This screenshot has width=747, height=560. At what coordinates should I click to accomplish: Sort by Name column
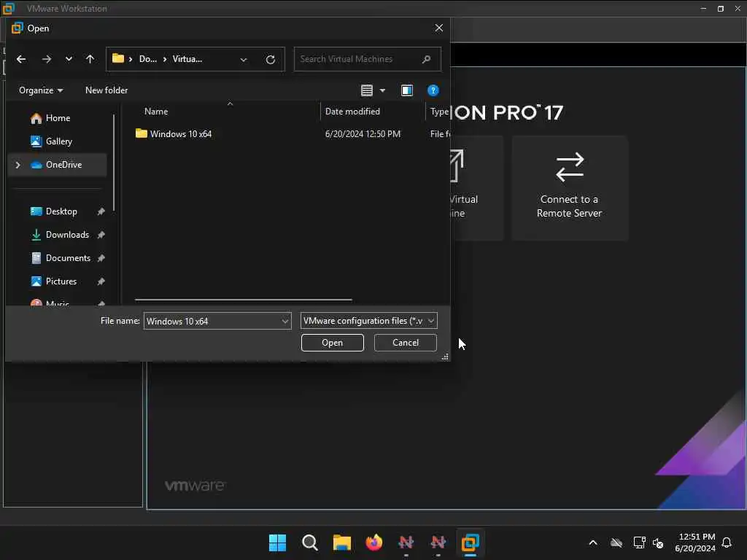[x=156, y=112]
